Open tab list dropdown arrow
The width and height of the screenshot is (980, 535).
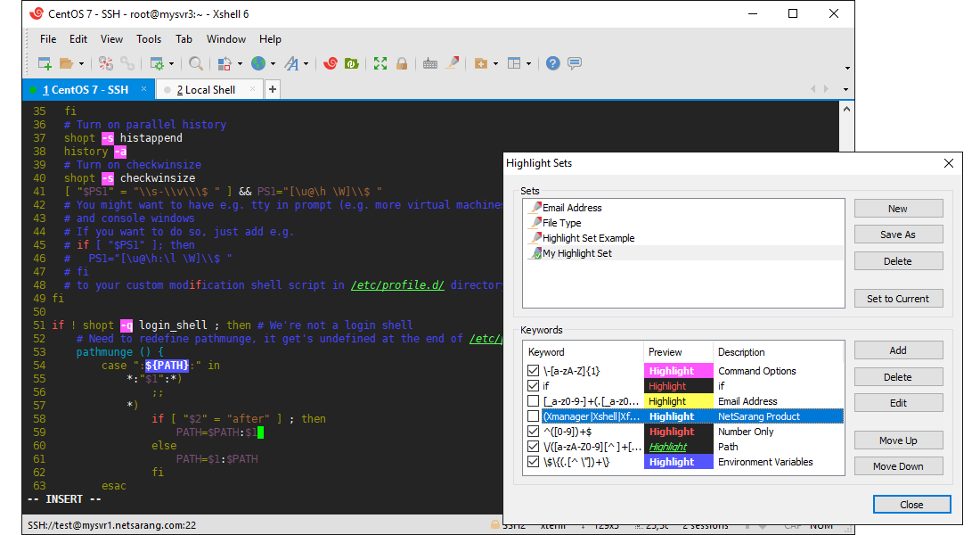pyautogui.click(x=846, y=89)
